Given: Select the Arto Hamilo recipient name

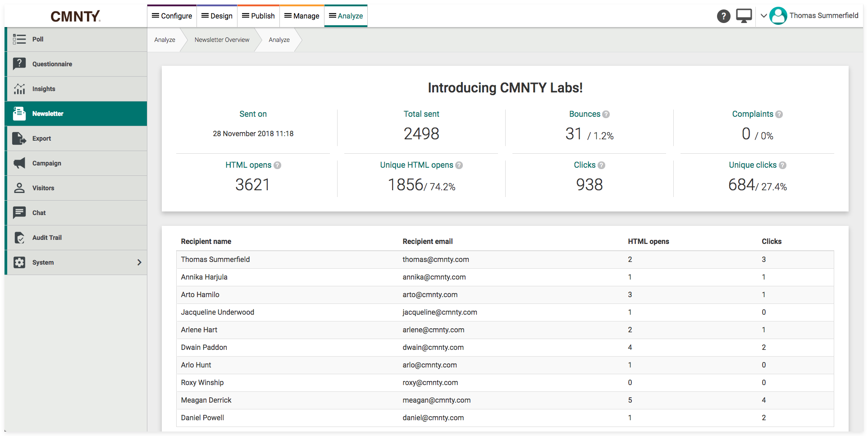Looking at the screenshot, I should coord(200,295).
